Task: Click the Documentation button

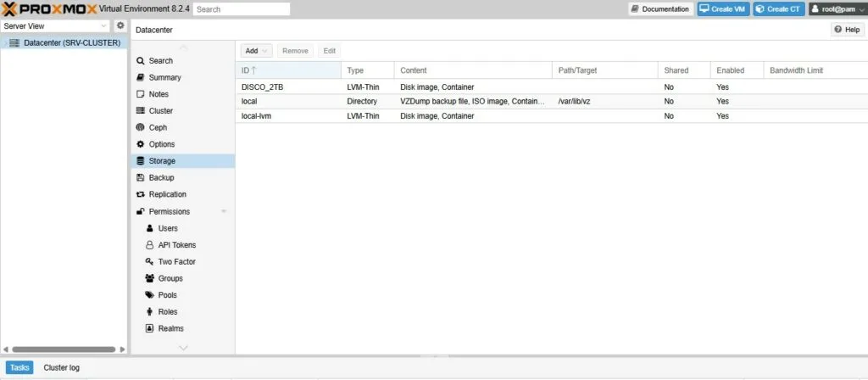Action: tap(661, 8)
